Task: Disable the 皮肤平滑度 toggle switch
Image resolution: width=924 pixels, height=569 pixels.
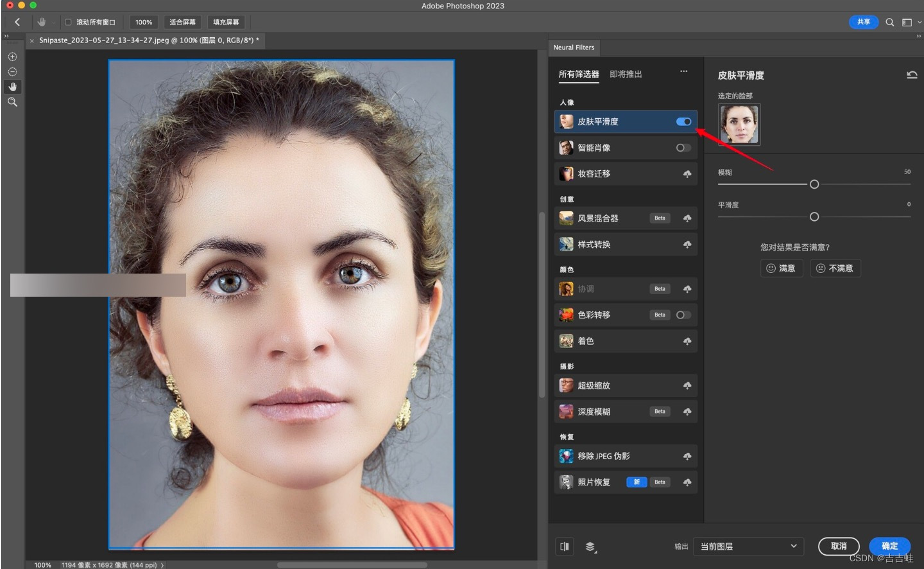Action: pyautogui.click(x=683, y=121)
